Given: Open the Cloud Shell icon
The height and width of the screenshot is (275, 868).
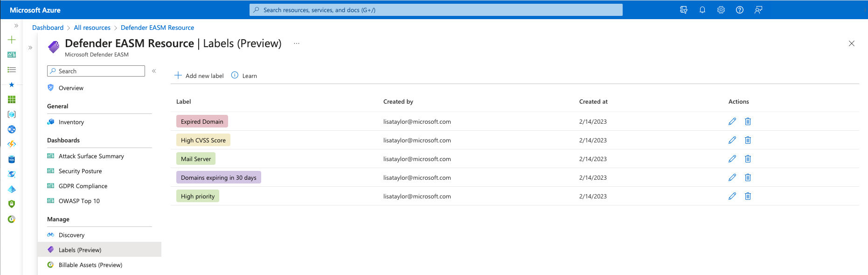Looking at the screenshot, I should pyautogui.click(x=683, y=10).
